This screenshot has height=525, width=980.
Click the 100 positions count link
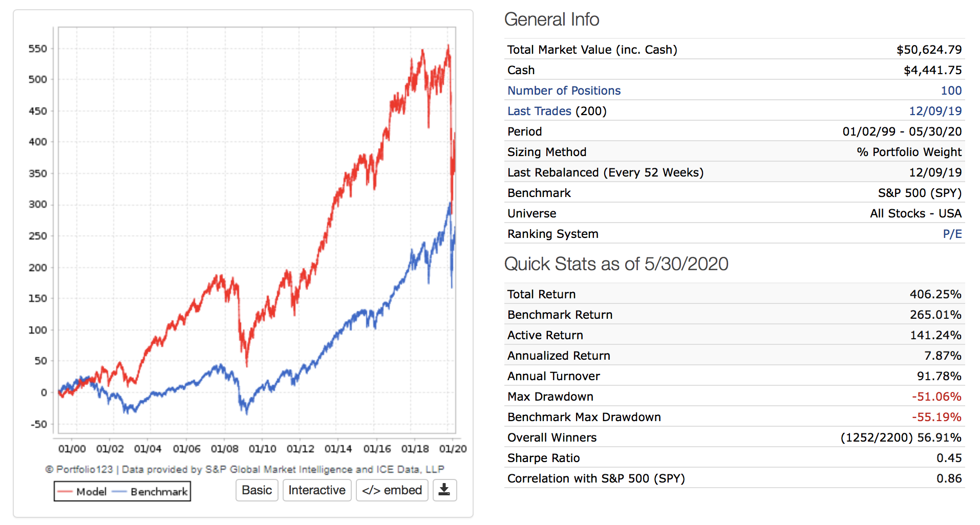(x=951, y=91)
